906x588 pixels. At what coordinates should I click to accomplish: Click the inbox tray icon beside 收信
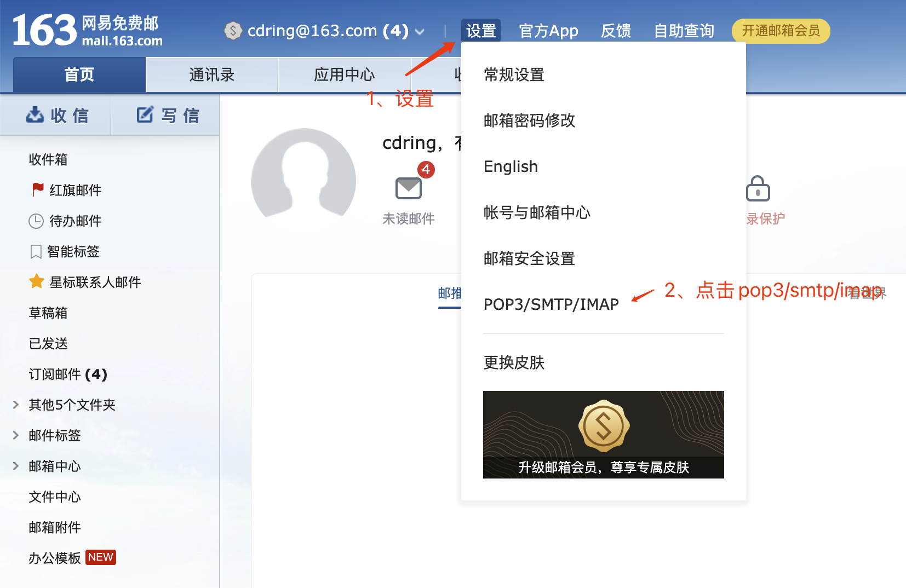point(35,115)
